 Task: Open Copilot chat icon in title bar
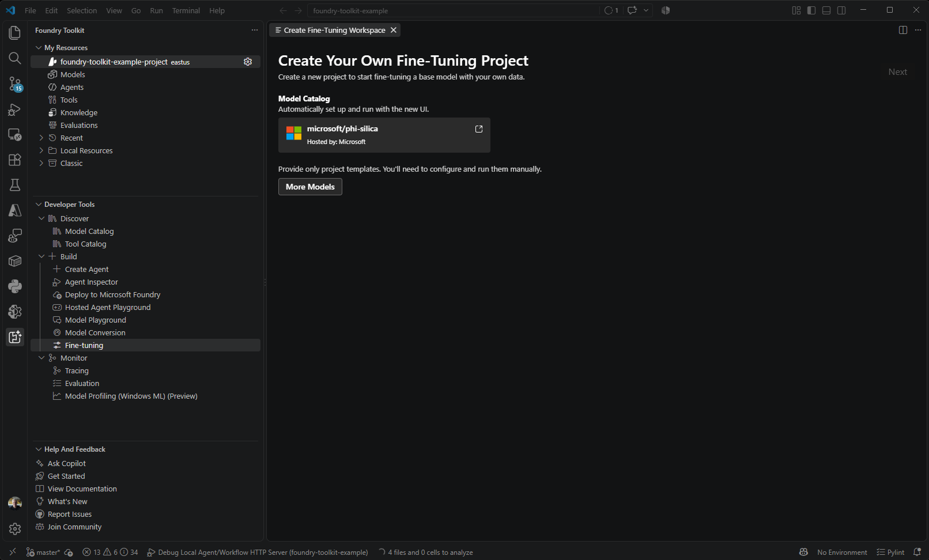(632, 10)
